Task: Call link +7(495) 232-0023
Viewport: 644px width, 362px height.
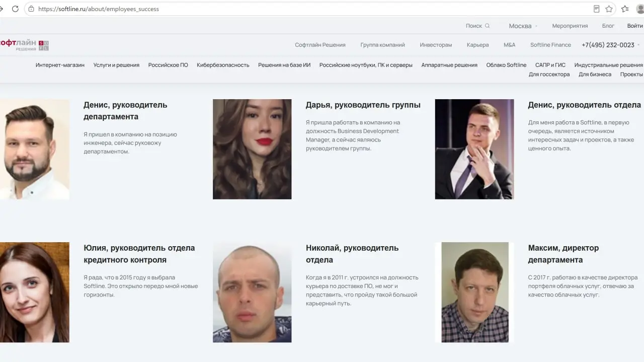Action: [x=608, y=45]
